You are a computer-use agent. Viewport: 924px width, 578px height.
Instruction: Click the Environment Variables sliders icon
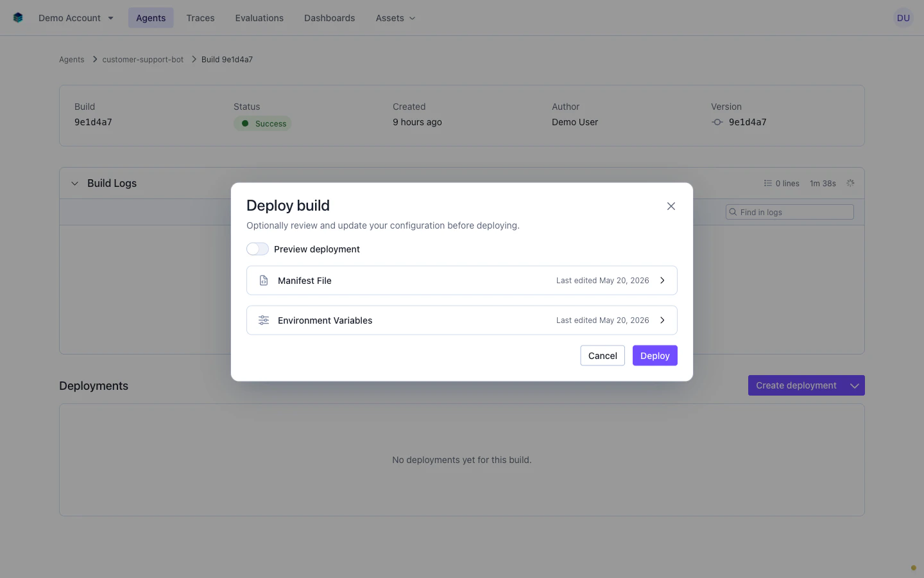[x=264, y=320]
